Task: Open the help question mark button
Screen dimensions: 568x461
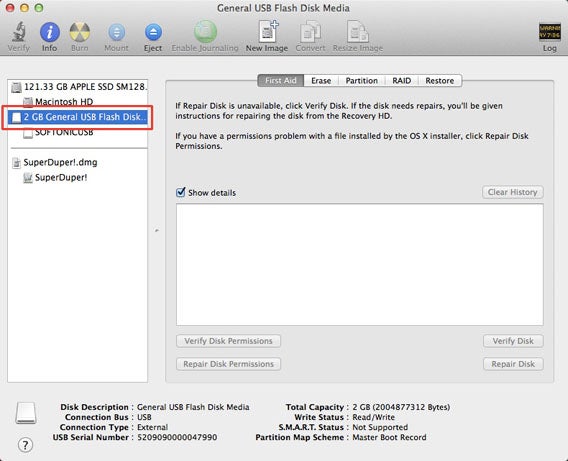Action: (x=25, y=444)
